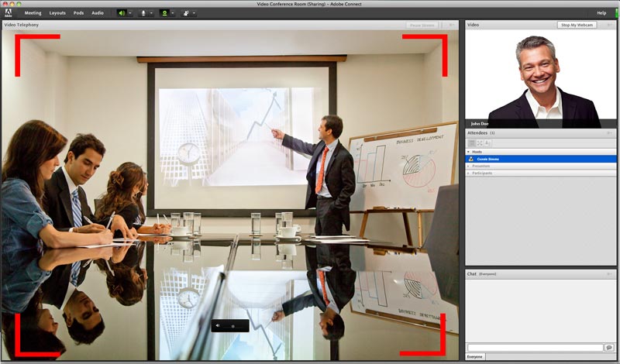
Task: Open the Meeting menu
Action: click(33, 13)
